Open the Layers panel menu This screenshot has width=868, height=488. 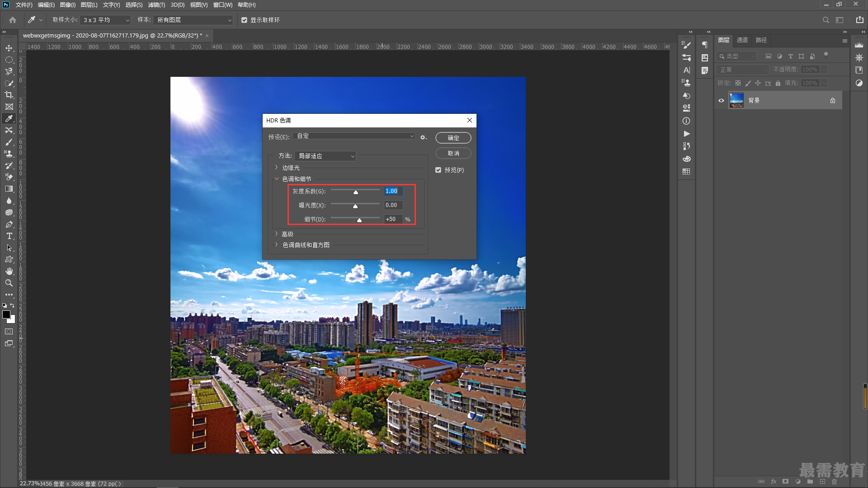pyautogui.click(x=844, y=41)
